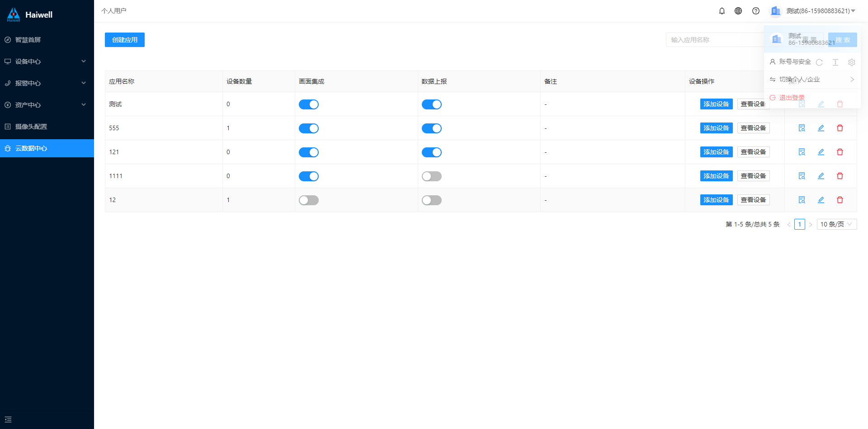Select page 1 in pagination

[x=800, y=224]
